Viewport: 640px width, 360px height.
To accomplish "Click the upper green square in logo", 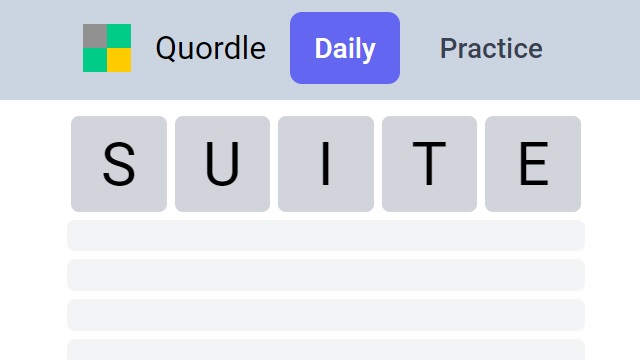I will [119, 36].
